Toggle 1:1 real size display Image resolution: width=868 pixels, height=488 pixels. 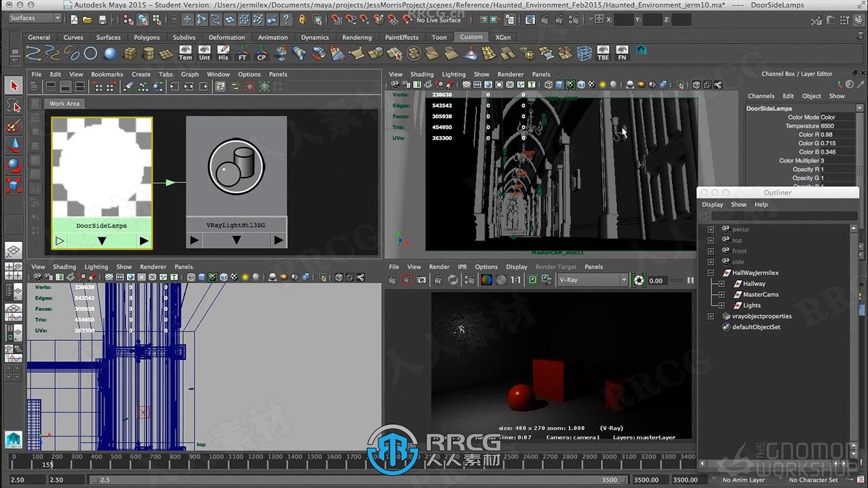[515, 280]
